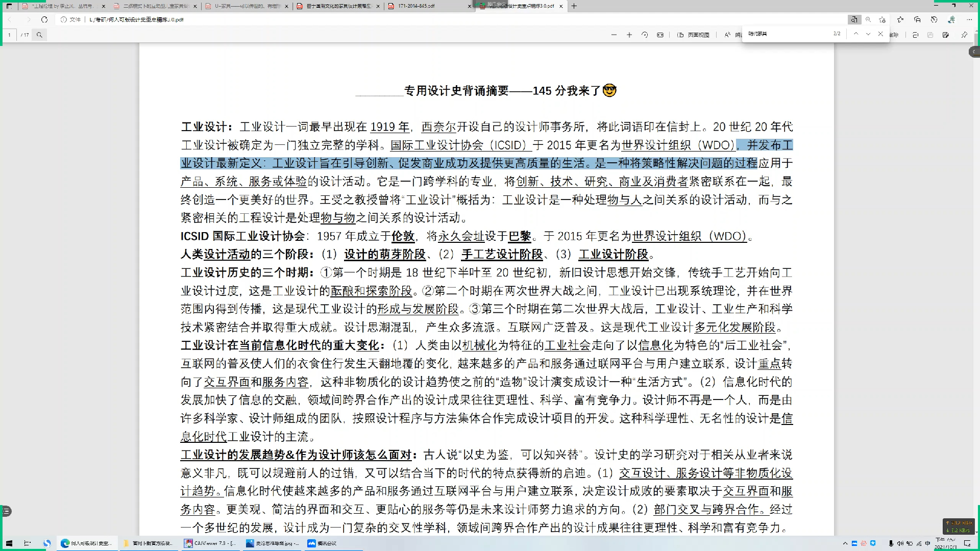Open the notification center icon
This screenshot has width=980, height=551.
coord(967,543)
